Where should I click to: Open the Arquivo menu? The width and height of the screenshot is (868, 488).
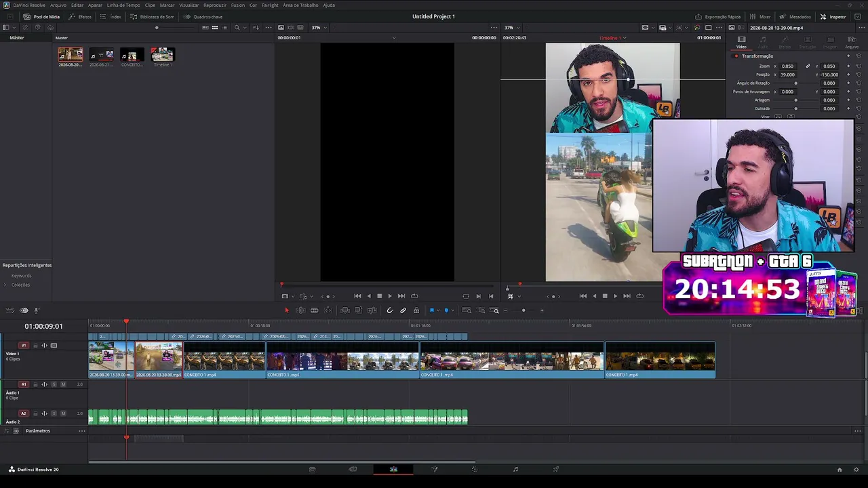(58, 5)
